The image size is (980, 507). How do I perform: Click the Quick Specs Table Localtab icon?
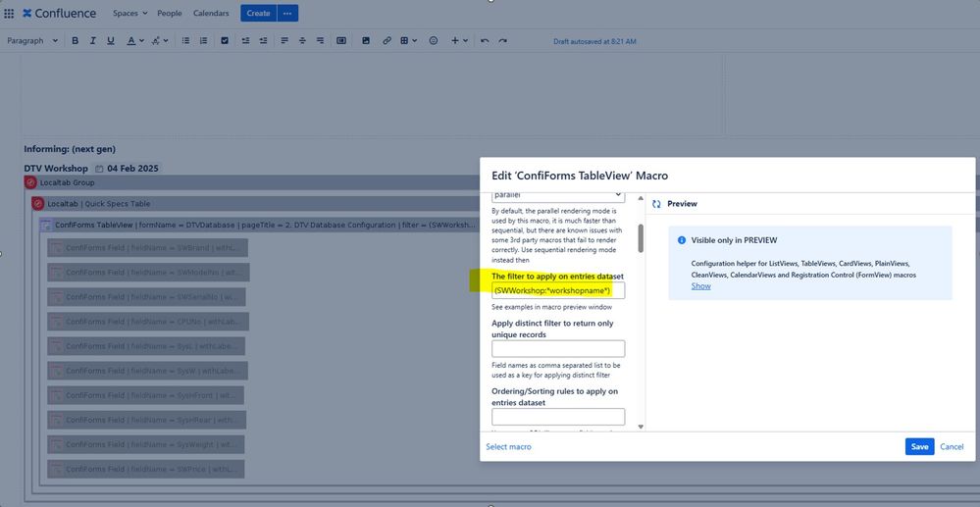tap(38, 204)
